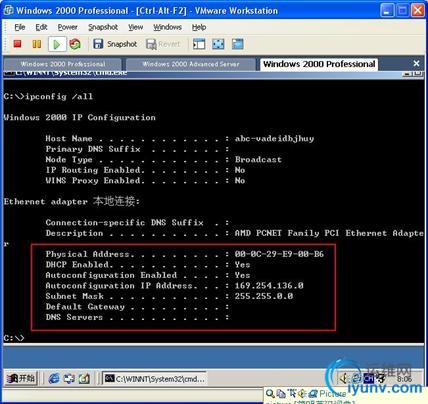Screen dimensions: 428x404
Task: Reset the virtual machine icon
Action: point(75,44)
